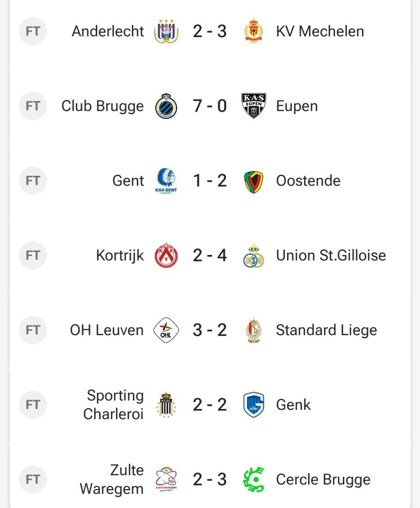This screenshot has height=508, width=420.
Task: Select the Sporting Charleroi striped crest
Action: pyautogui.click(x=166, y=405)
